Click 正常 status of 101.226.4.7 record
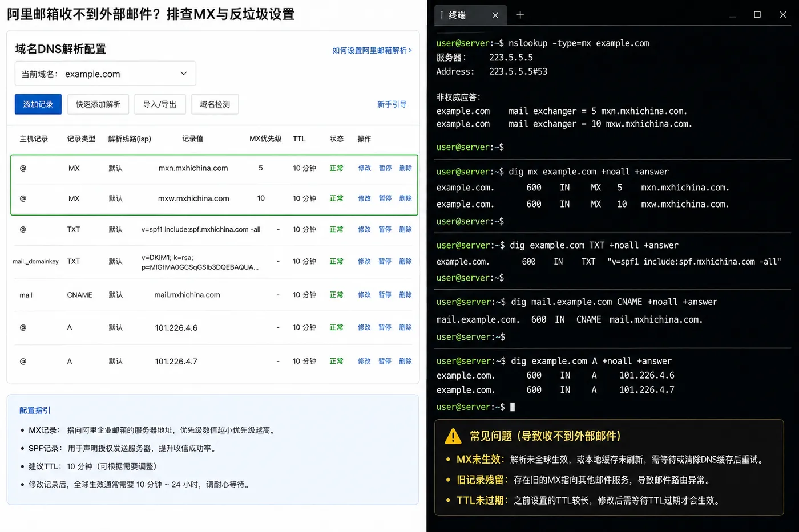This screenshot has width=799, height=532. (x=337, y=361)
